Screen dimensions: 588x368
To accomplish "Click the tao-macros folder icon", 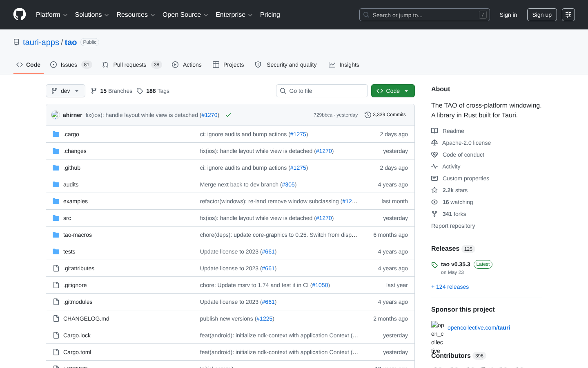I will (56, 235).
